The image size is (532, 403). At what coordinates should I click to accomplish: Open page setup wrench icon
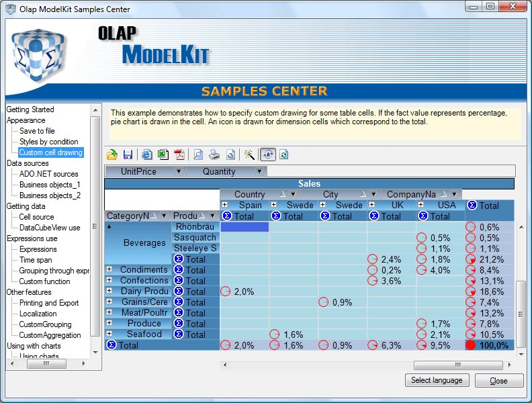[230, 154]
